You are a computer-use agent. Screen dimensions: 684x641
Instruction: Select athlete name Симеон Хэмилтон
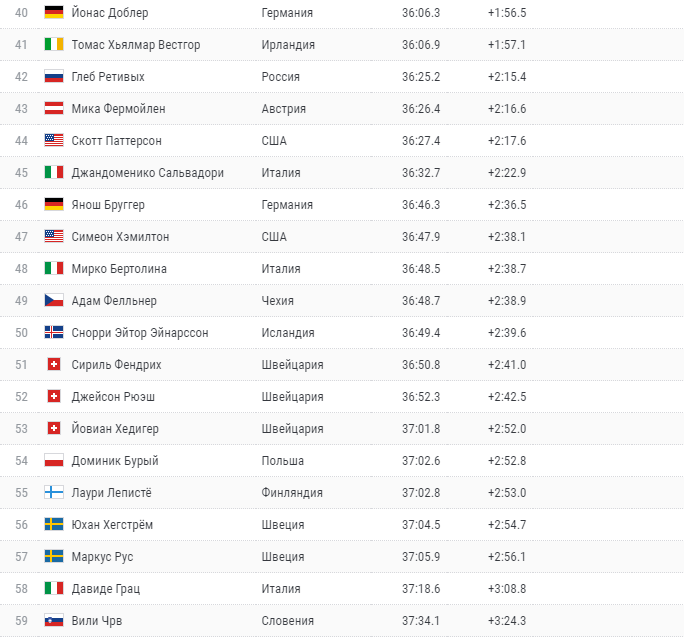point(120,237)
